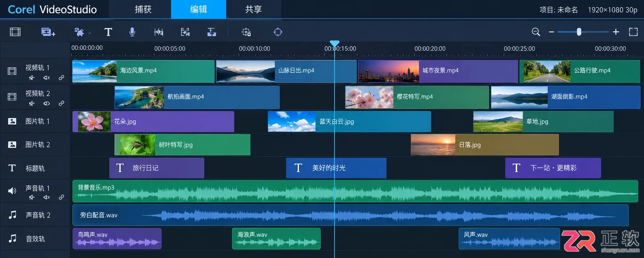The width and height of the screenshot is (644, 258).
Task: Select the 风声.wav sound effect clip
Action: 509,239
